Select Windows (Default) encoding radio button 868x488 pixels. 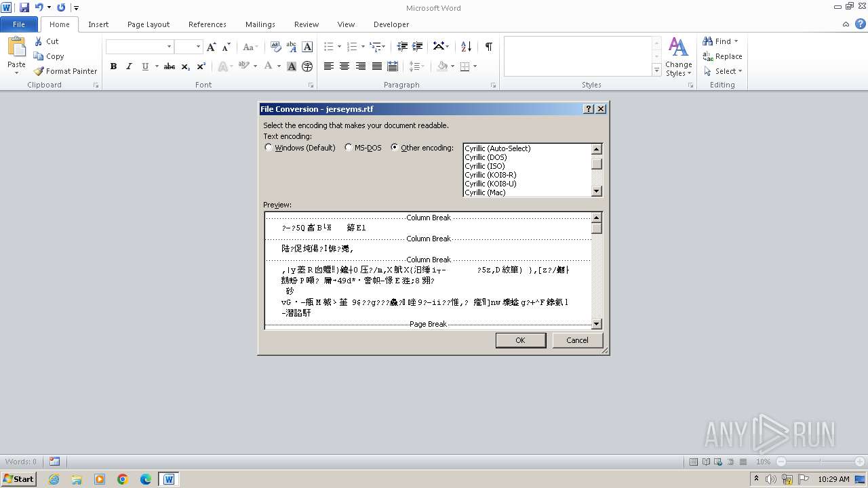pos(269,147)
